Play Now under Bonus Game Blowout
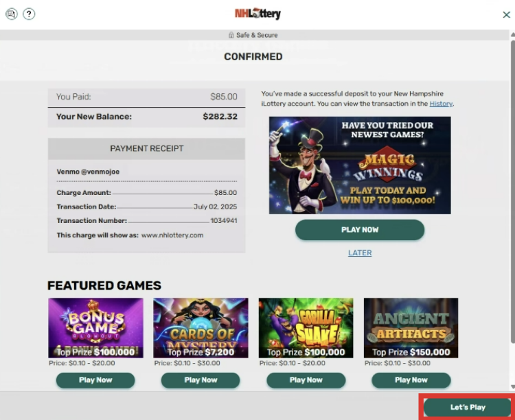Image resolution: width=515 pixels, height=420 pixels. tap(95, 380)
